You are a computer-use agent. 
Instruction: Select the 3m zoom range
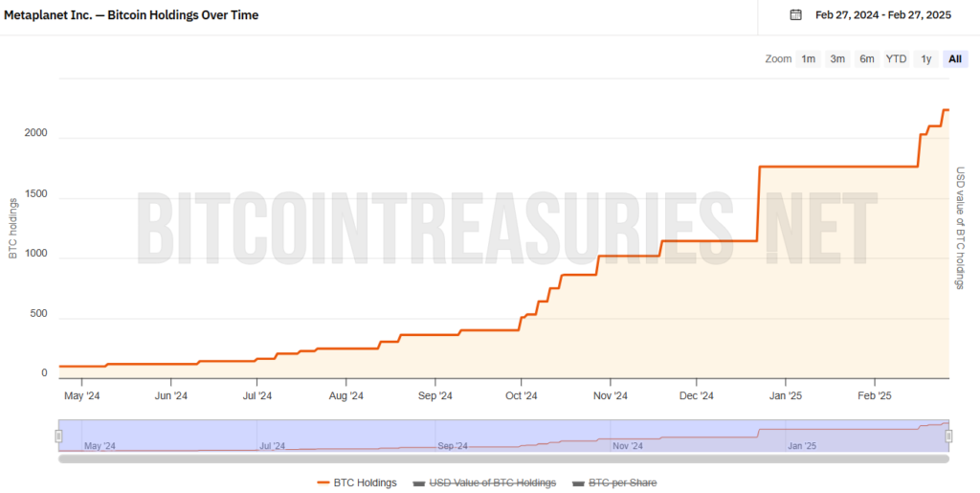coord(837,58)
